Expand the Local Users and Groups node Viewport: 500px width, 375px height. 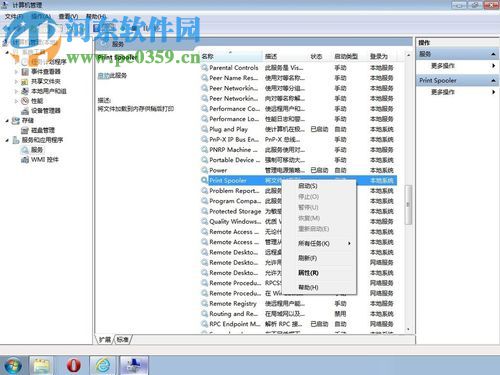[16, 91]
